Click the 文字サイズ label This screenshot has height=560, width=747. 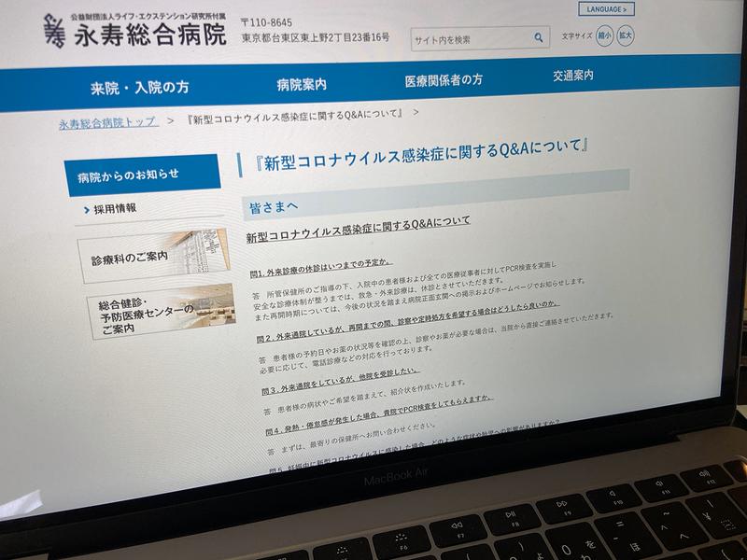(576, 36)
